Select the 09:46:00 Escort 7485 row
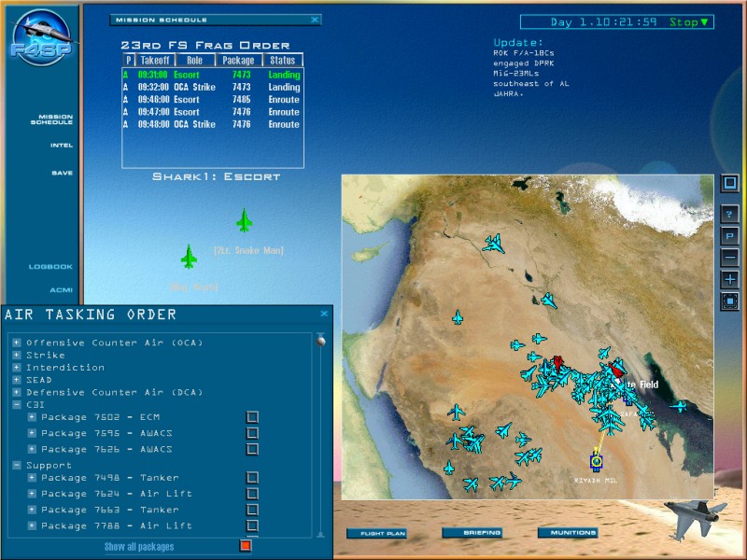 point(213,100)
